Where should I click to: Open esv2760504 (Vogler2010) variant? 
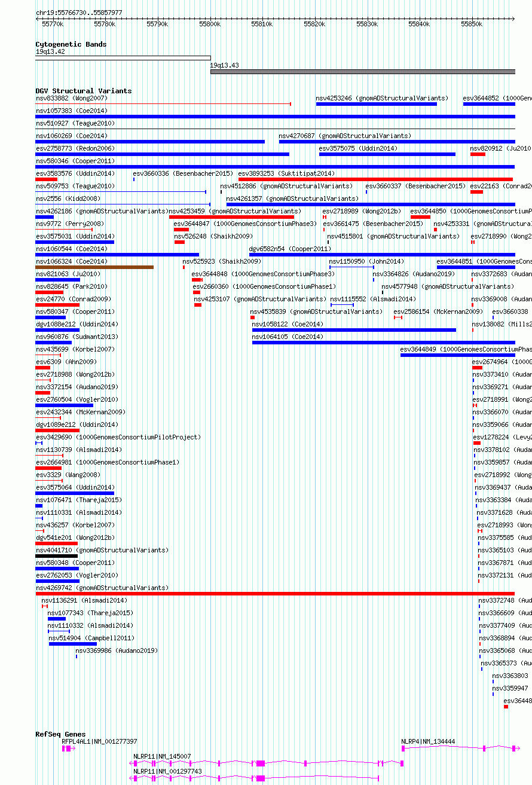[77, 399]
